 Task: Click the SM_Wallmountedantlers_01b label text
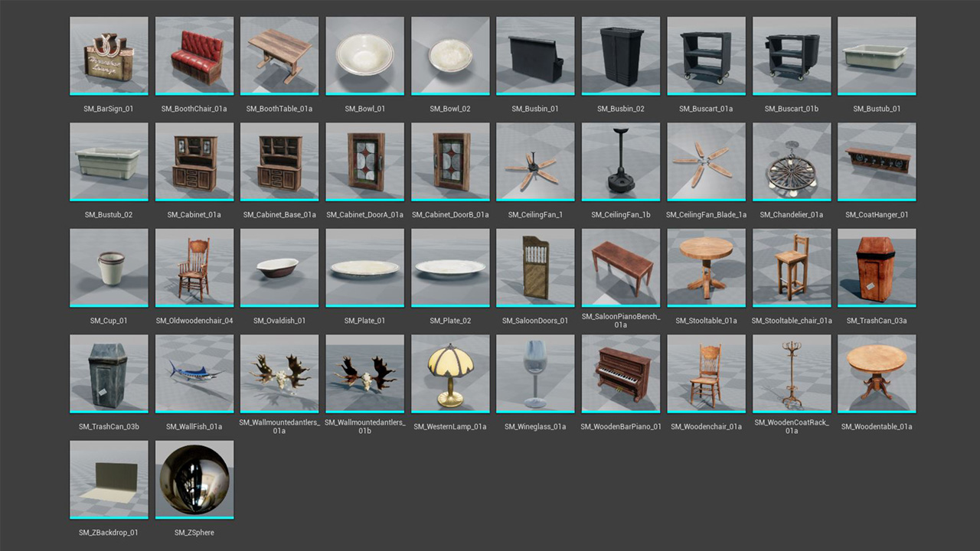[x=364, y=426]
